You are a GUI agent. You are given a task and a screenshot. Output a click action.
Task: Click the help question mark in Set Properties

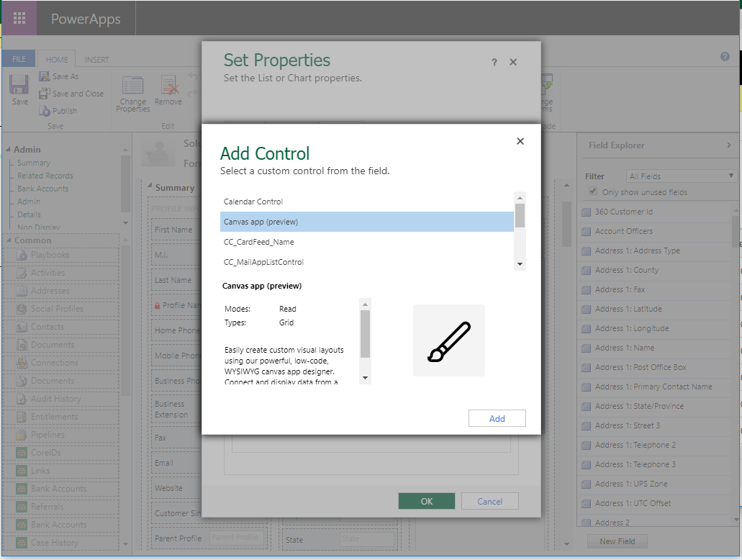tap(494, 63)
